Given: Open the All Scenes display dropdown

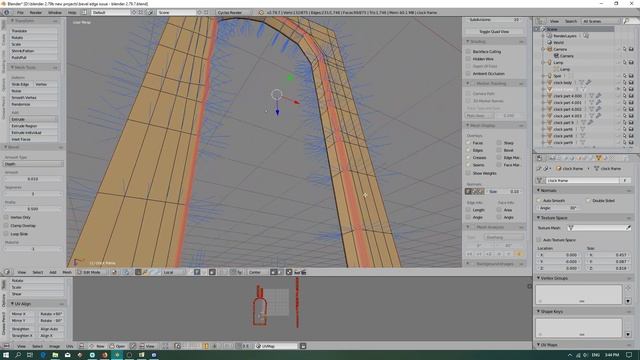Looking at the screenshot, I should tap(600, 21).
